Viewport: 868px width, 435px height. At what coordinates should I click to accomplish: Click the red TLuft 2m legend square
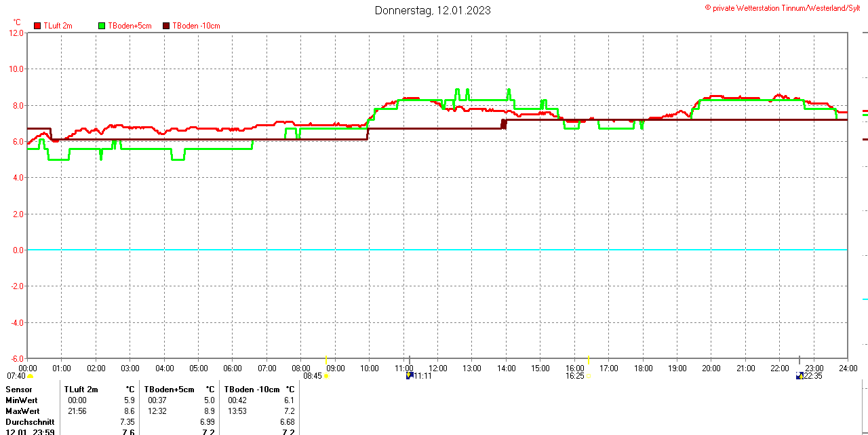(x=37, y=26)
